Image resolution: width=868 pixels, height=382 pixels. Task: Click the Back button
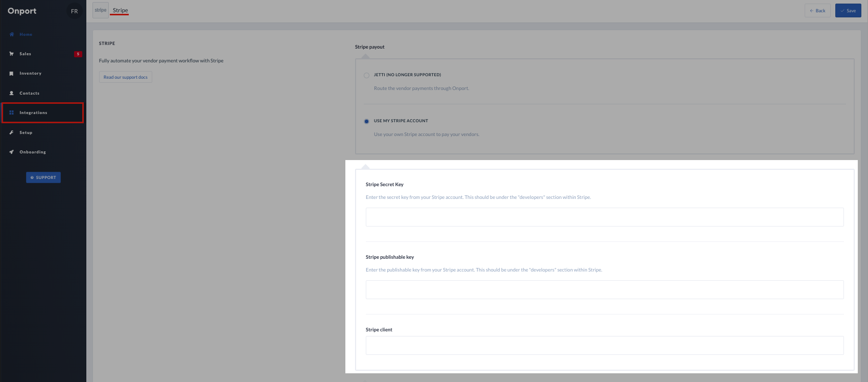pyautogui.click(x=817, y=11)
